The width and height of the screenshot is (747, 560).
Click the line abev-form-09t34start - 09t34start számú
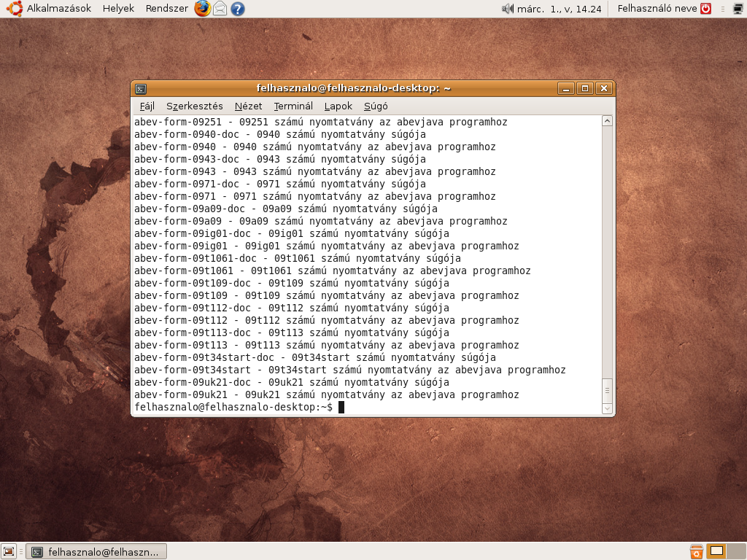[x=349, y=370]
